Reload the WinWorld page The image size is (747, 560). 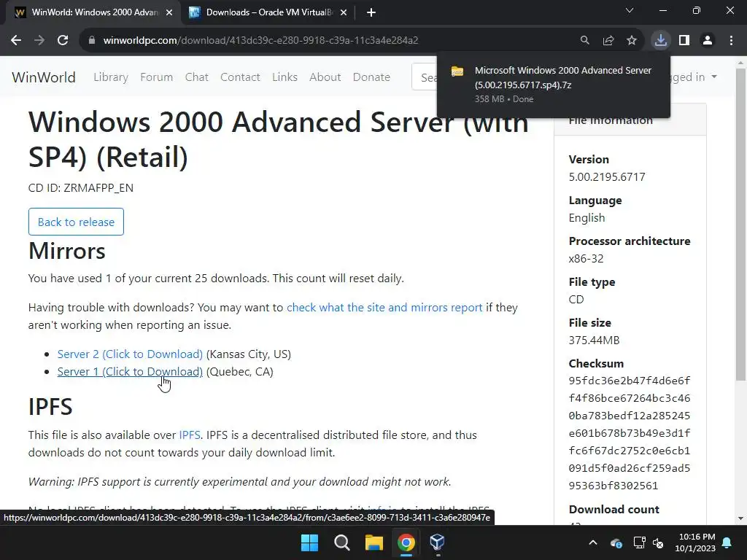[63, 41]
